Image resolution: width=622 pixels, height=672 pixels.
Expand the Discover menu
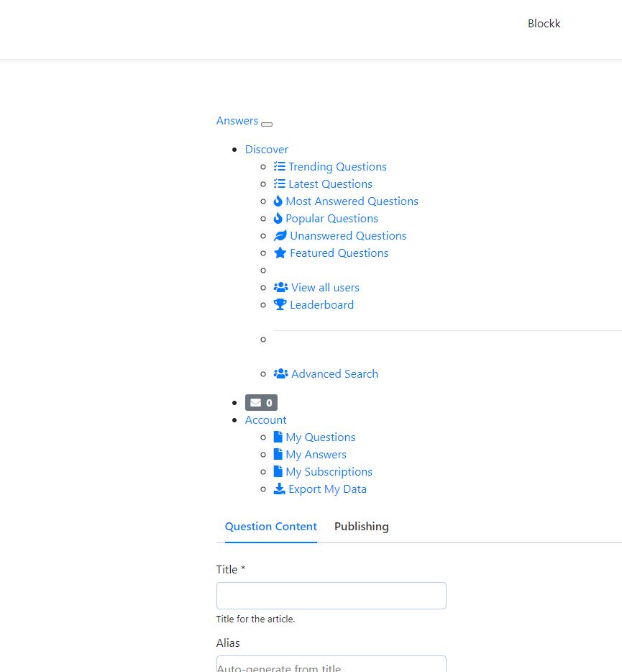[267, 150]
